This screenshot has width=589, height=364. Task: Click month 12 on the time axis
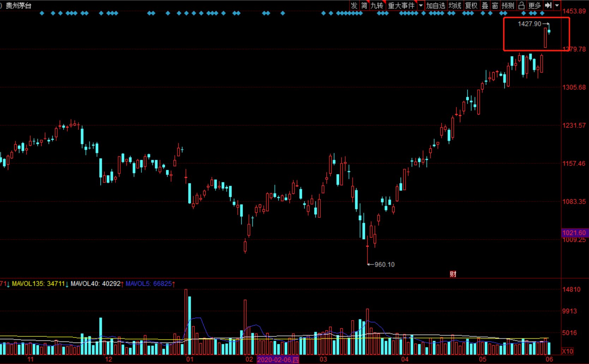(109, 359)
